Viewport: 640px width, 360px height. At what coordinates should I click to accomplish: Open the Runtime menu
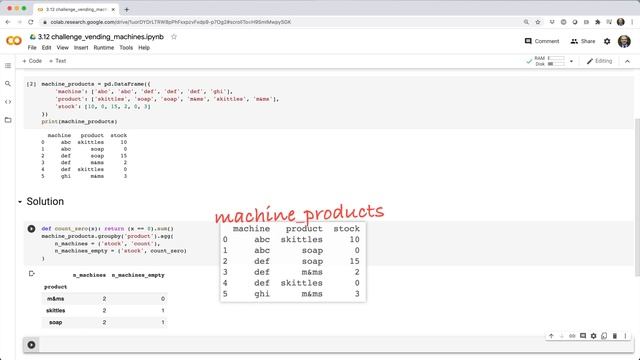104,48
